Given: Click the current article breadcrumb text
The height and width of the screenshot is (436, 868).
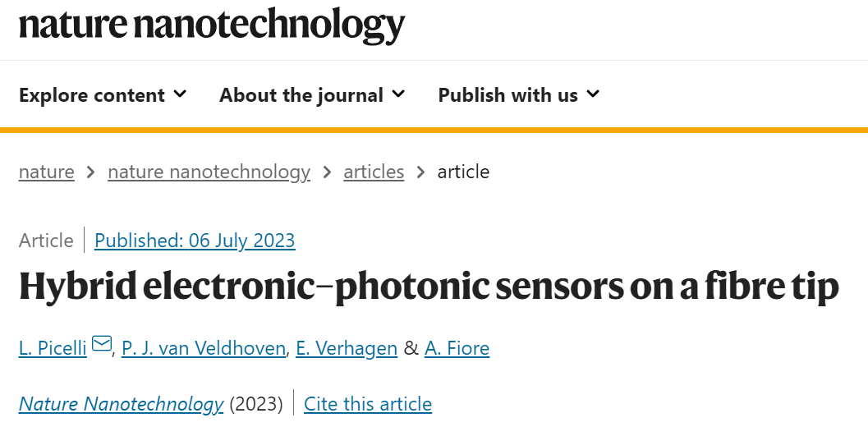Looking at the screenshot, I should point(463,172).
